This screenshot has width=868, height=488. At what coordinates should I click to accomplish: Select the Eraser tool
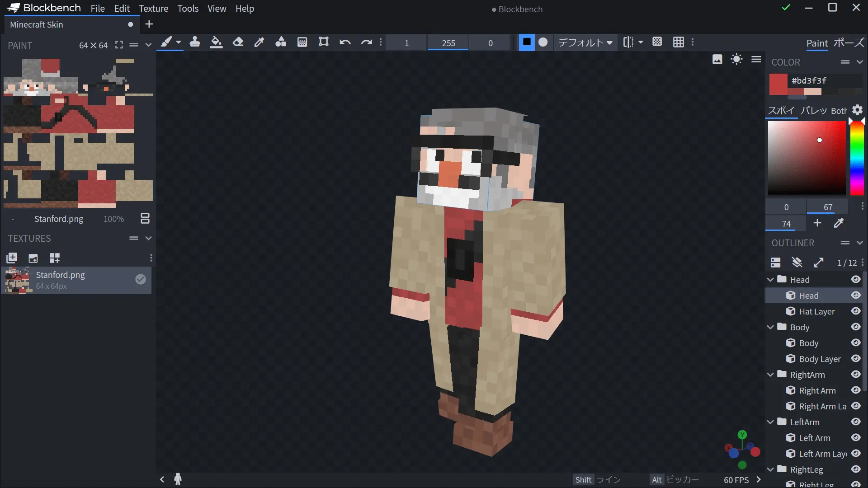pyautogui.click(x=238, y=42)
